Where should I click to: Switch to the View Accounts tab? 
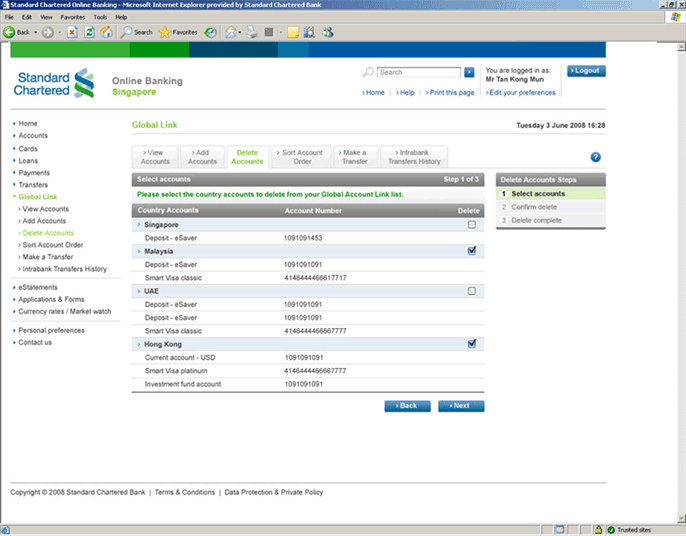(x=155, y=157)
